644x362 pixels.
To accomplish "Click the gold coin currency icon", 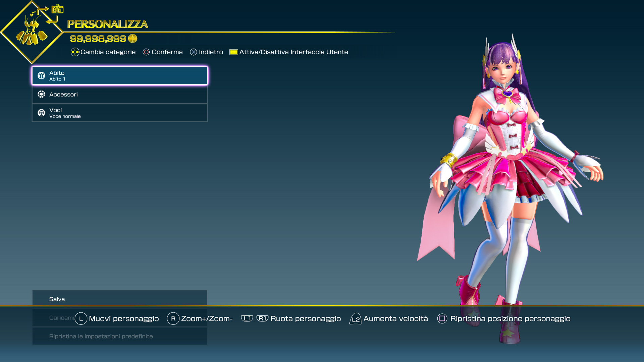I will (133, 39).
